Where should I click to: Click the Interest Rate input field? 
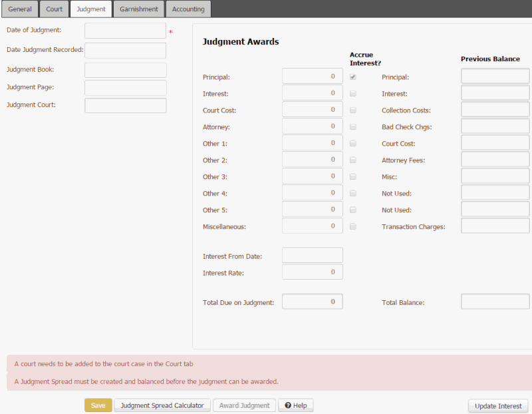coord(313,272)
